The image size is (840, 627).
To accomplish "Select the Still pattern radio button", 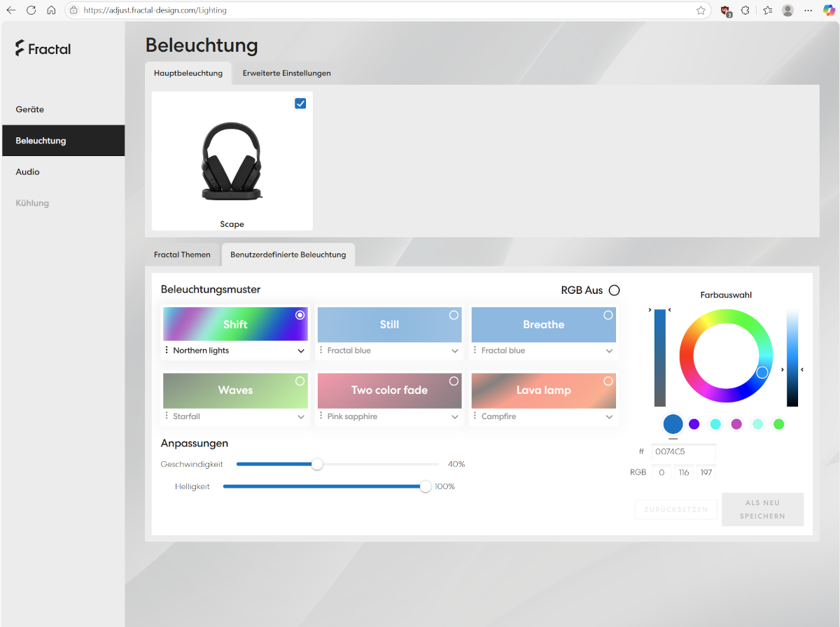I will [x=454, y=315].
